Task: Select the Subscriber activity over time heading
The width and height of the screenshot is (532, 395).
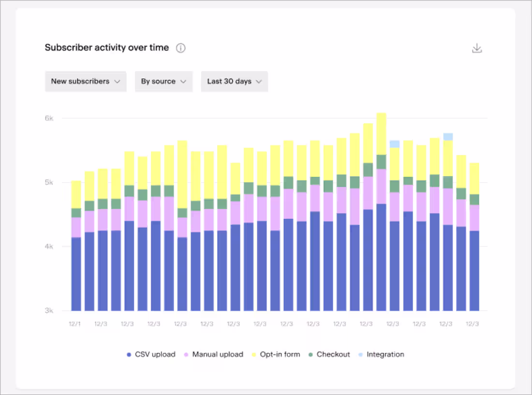Action: point(106,47)
